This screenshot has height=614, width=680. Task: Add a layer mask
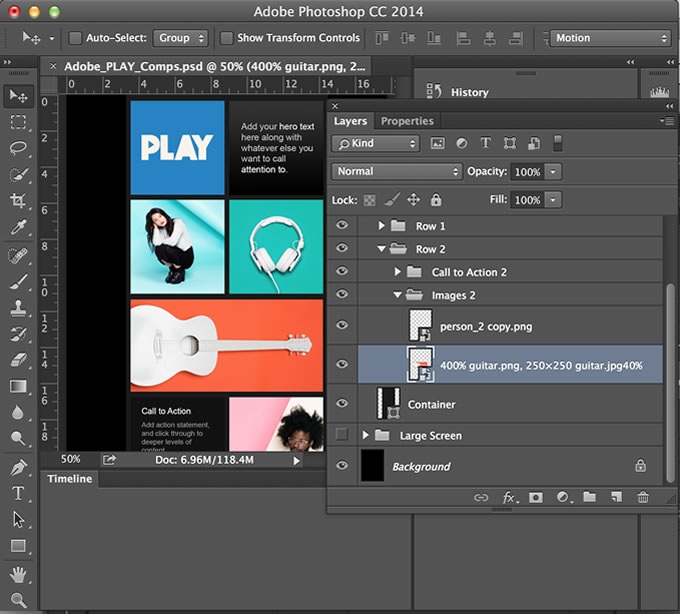536,497
